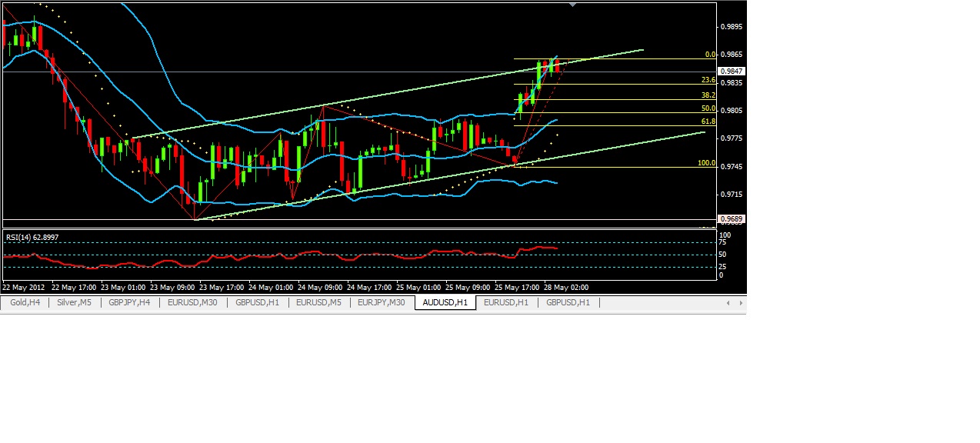Click the Fibonacci 61.8 level label
Screen dimensions: 980x443
(708, 122)
